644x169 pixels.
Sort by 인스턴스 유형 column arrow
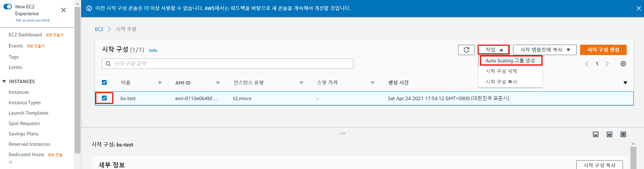(x=301, y=83)
